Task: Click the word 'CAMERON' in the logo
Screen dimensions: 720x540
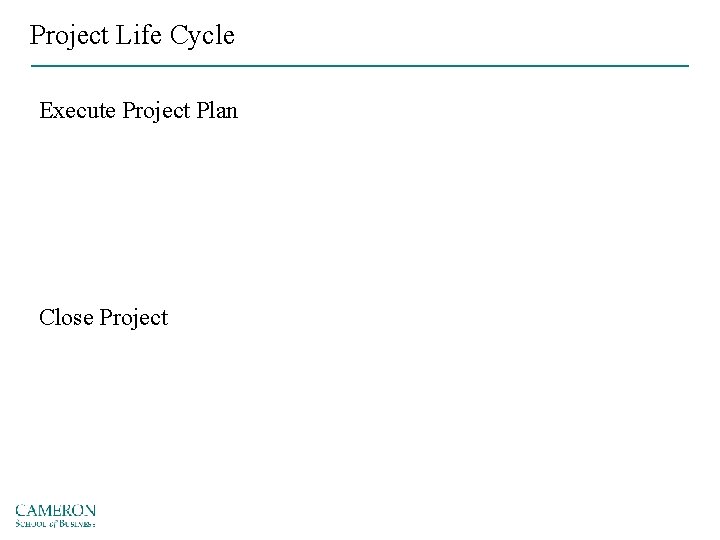Action: (x=56, y=511)
